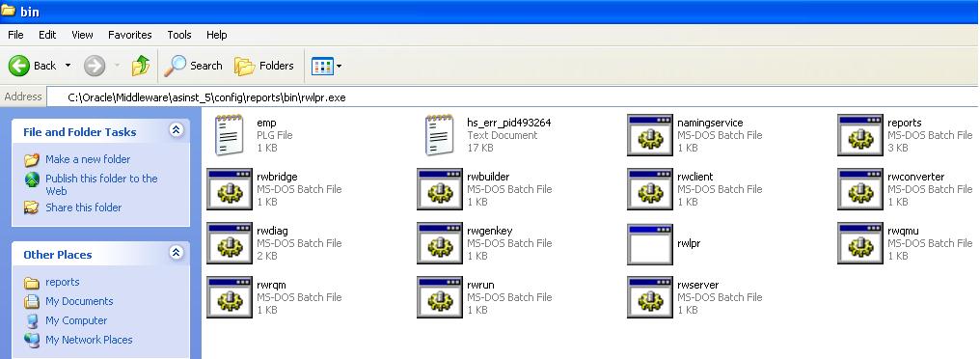Select the hs_err_pid493264 text document icon
This screenshot has height=359, width=980.
(x=440, y=134)
